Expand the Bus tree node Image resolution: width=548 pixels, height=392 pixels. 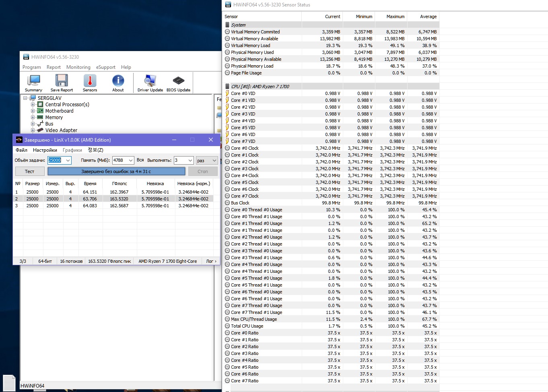(33, 124)
